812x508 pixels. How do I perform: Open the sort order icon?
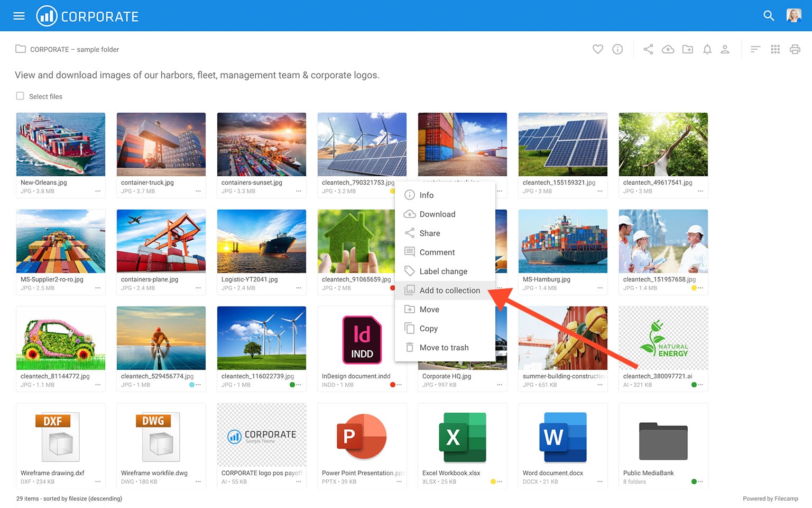[x=755, y=49]
